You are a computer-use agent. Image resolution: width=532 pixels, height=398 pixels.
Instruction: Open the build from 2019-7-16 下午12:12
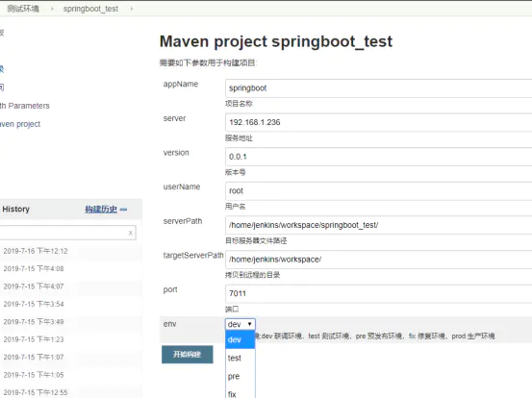(36, 251)
